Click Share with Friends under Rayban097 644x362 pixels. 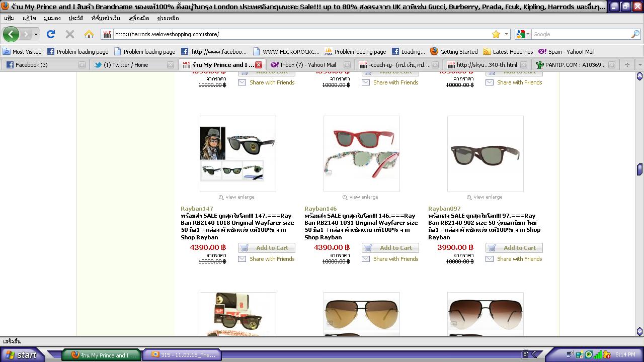coord(519,259)
